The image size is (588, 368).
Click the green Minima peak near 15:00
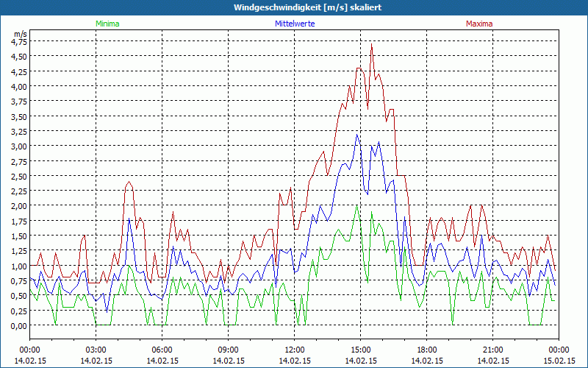click(357, 206)
